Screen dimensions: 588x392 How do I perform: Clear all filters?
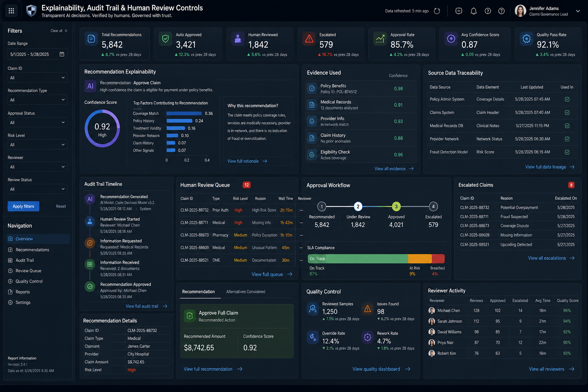59,31
